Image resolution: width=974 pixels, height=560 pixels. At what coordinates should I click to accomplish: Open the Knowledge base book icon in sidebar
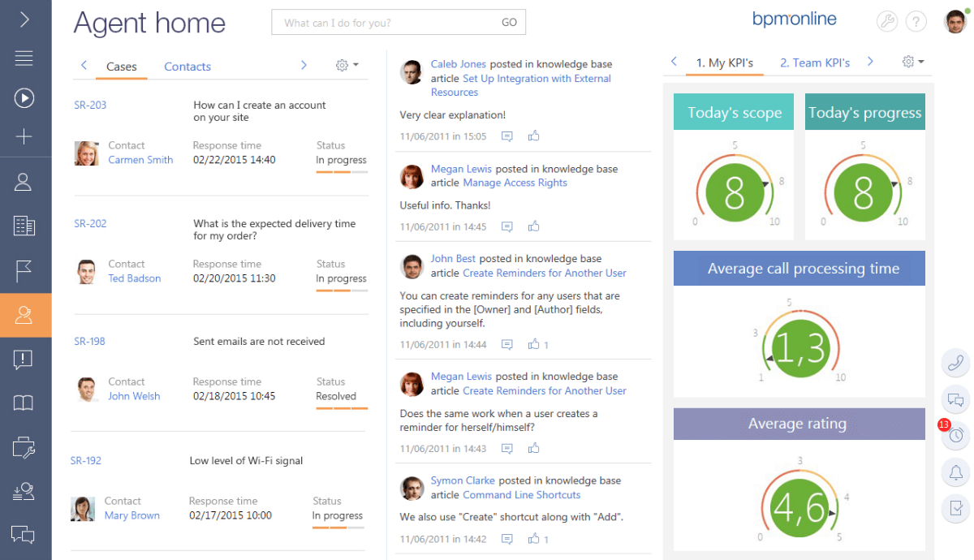24,403
